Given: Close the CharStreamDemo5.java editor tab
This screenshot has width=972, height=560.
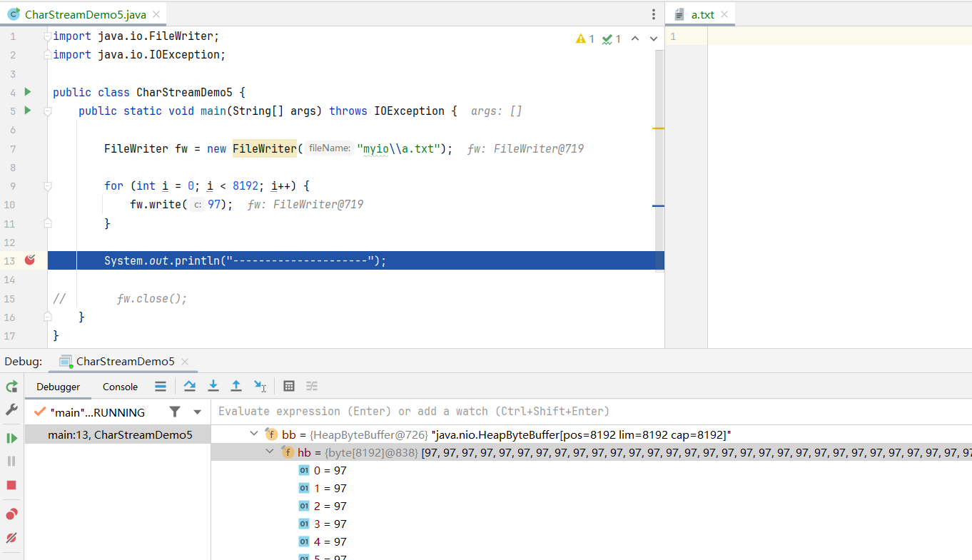Looking at the screenshot, I should tap(156, 14).
